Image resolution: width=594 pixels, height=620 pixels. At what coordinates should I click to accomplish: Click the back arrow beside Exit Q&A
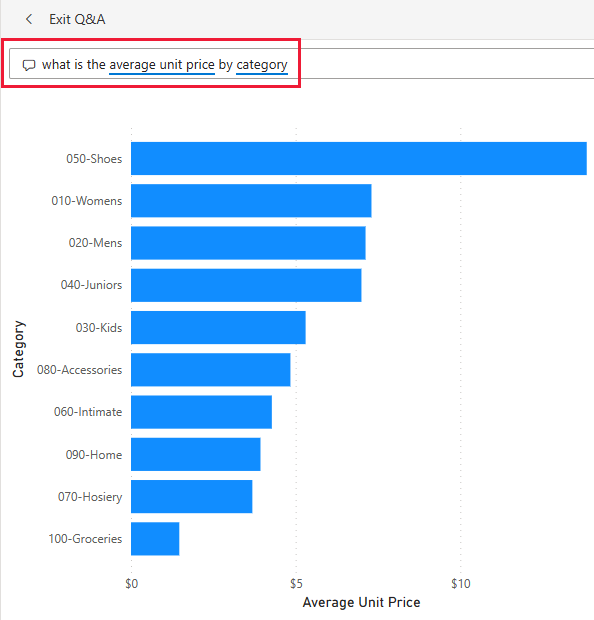[x=29, y=19]
